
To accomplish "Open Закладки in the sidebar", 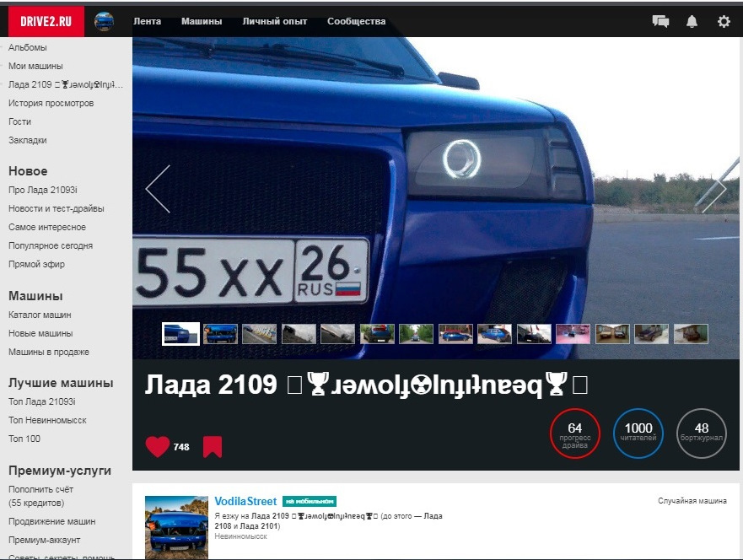I will pyautogui.click(x=28, y=140).
